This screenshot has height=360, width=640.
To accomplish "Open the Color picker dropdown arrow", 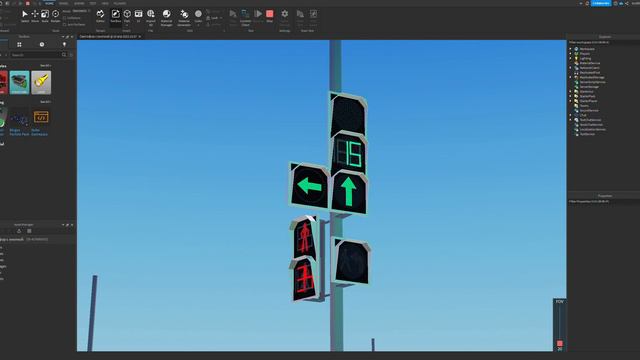I will (x=198, y=26).
